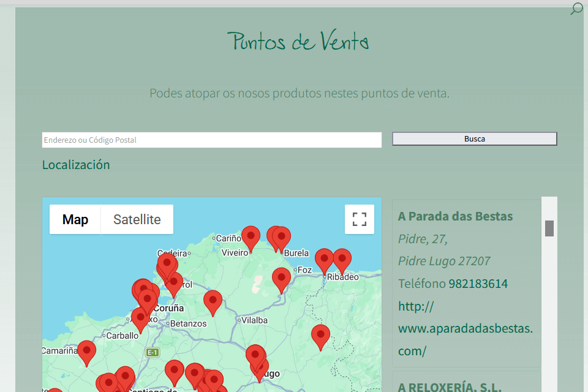The width and height of the screenshot is (588, 392).
Task: Click the Localización heading
Action: (x=76, y=165)
